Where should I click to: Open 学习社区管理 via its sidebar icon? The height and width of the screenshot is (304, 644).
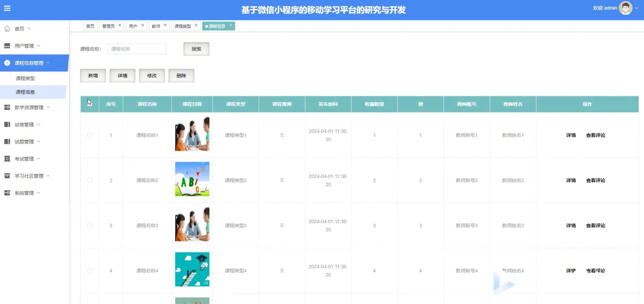point(7,176)
